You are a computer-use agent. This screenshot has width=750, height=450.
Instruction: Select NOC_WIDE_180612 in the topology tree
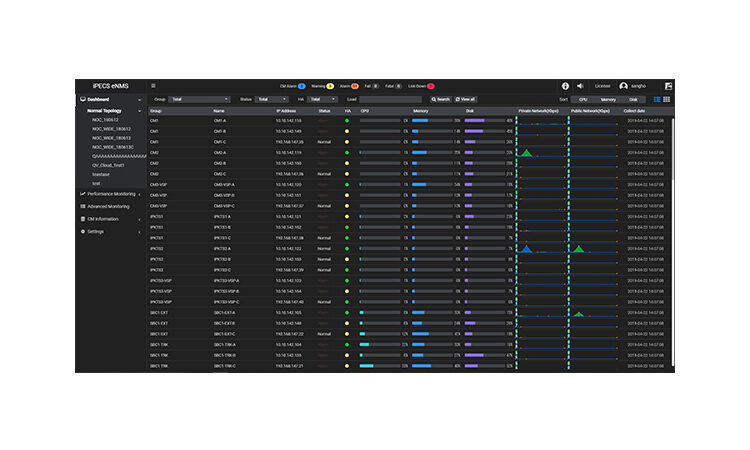111,129
